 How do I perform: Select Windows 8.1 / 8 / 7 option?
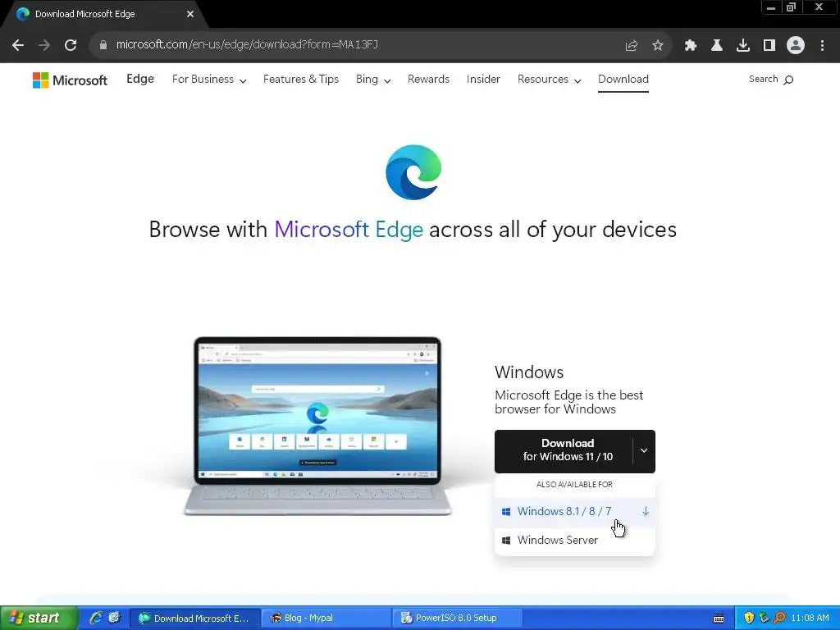pyautogui.click(x=574, y=511)
